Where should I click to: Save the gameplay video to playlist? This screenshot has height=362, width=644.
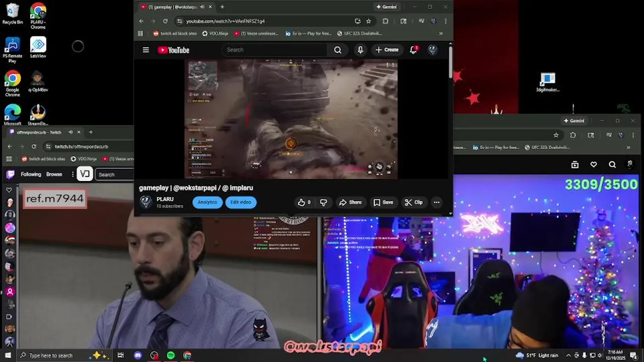[x=383, y=202]
